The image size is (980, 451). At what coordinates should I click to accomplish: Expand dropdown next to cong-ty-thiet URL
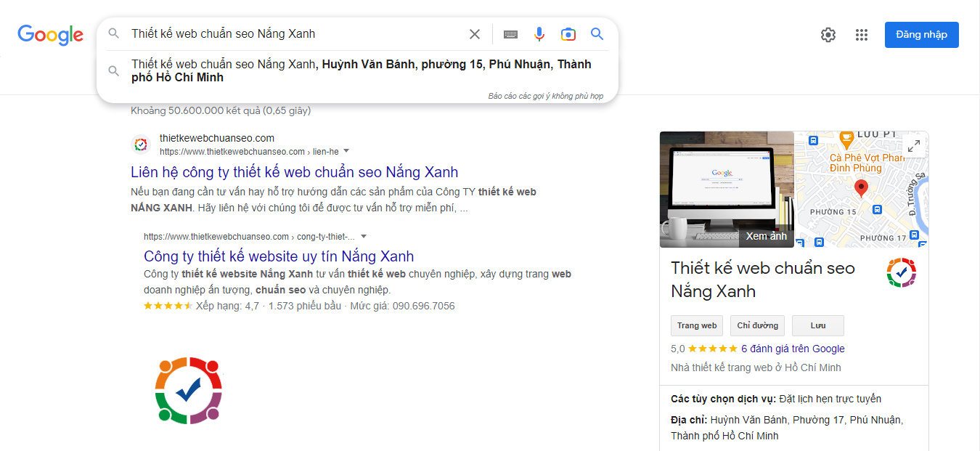click(364, 236)
